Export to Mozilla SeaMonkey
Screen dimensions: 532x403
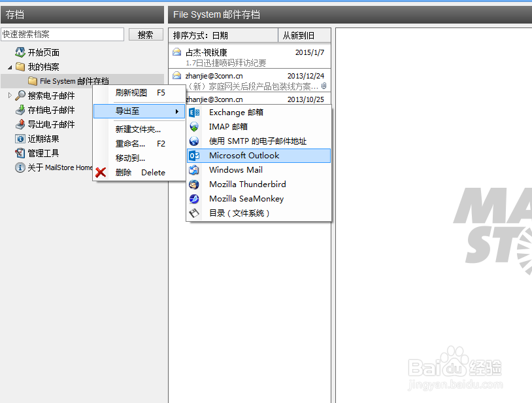click(x=259, y=199)
